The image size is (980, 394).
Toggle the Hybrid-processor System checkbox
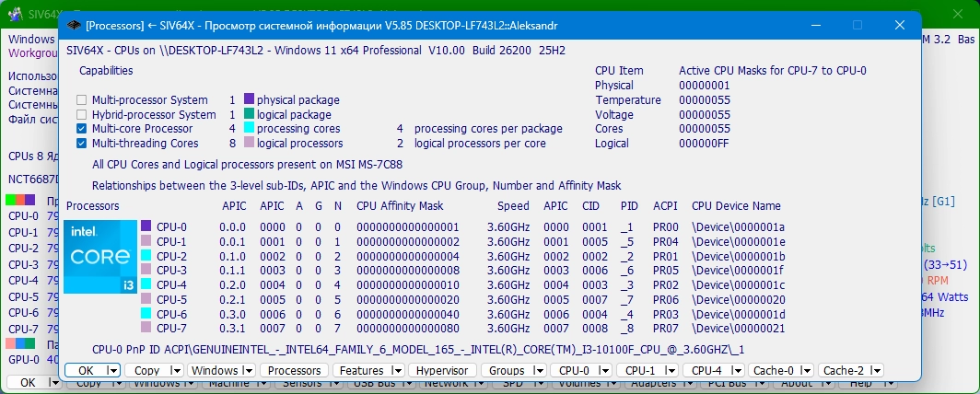point(81,114)
